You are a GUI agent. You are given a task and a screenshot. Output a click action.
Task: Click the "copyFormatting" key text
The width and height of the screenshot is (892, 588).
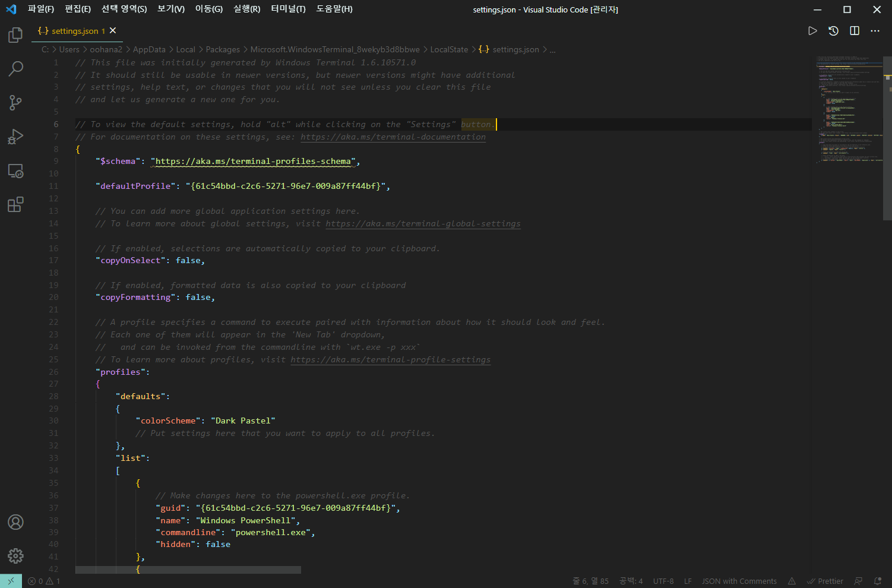(135, 297)
